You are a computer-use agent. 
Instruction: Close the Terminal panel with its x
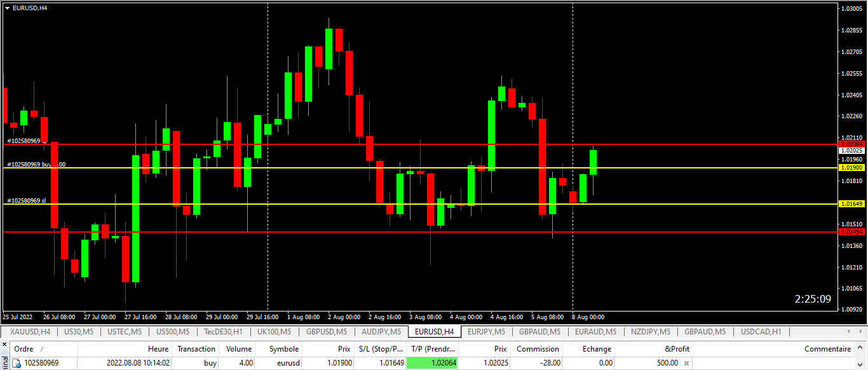3,345
